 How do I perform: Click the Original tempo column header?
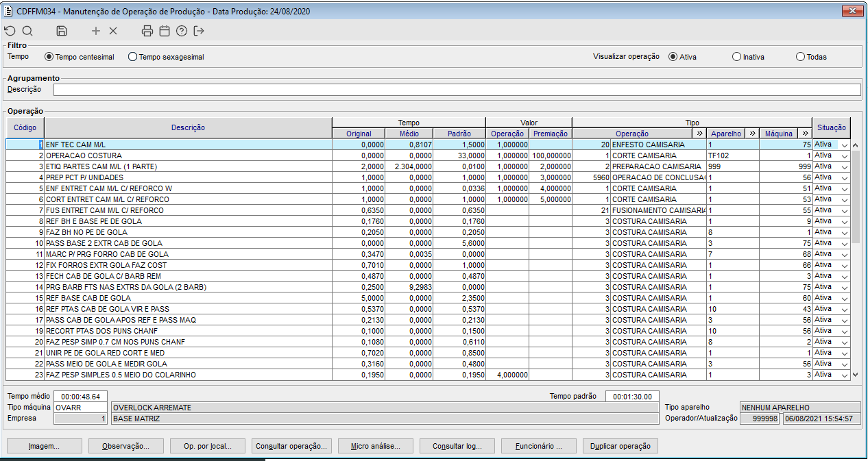[359, 134]
